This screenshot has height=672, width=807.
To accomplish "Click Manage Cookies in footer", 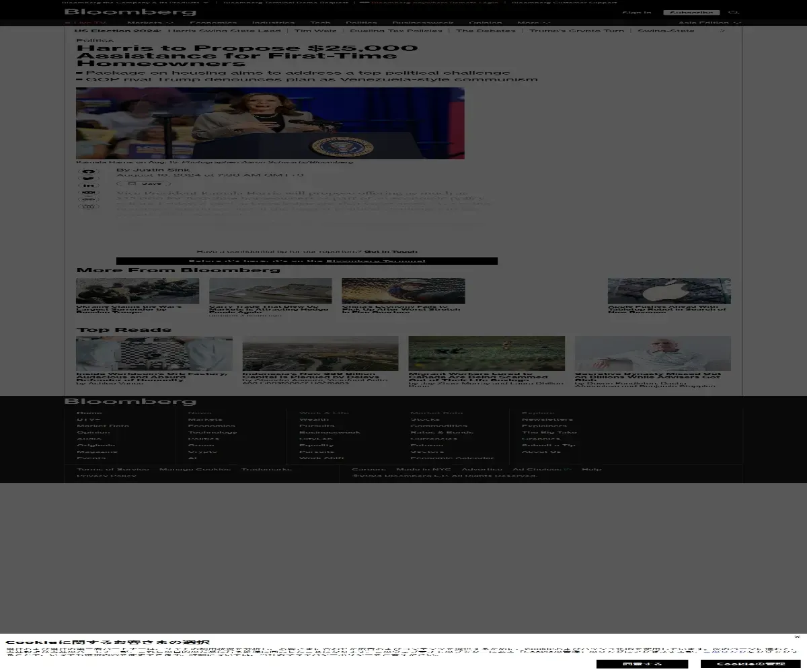I will point(195,469).
